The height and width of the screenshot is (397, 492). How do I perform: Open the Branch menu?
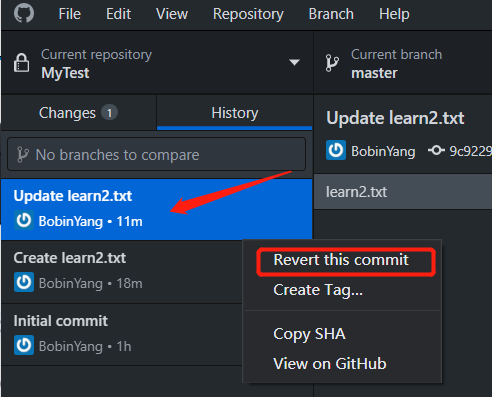[x=331, y=14]
